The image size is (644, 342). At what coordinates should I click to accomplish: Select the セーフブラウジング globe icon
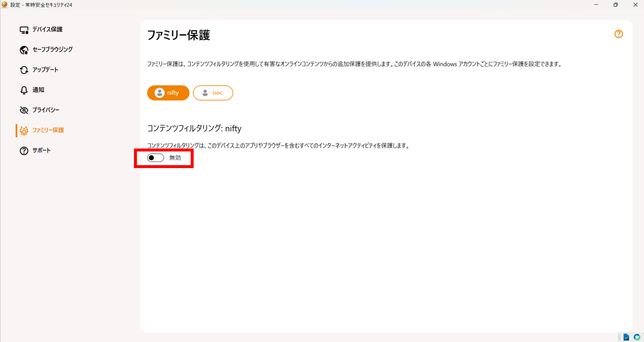(x=23, y=49)
